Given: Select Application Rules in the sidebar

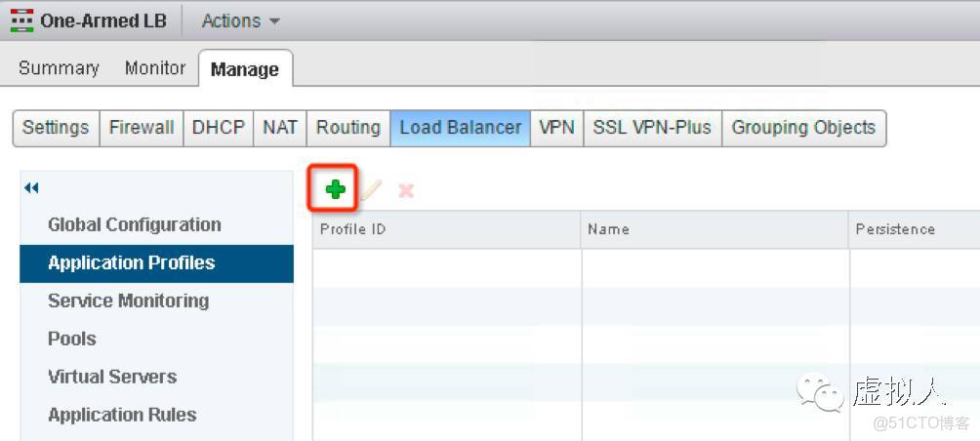Looking at the screenshot, I should (x=156, y=416).
